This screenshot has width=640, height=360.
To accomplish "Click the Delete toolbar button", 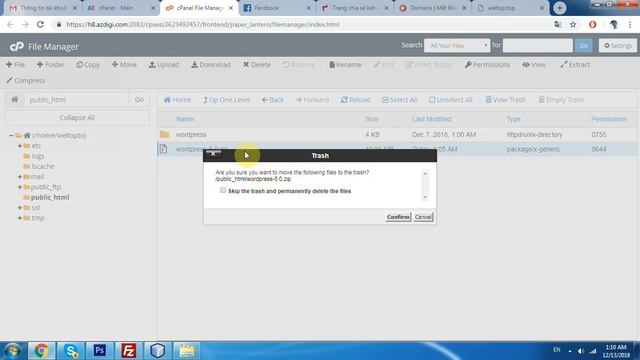I will [257, 64].
